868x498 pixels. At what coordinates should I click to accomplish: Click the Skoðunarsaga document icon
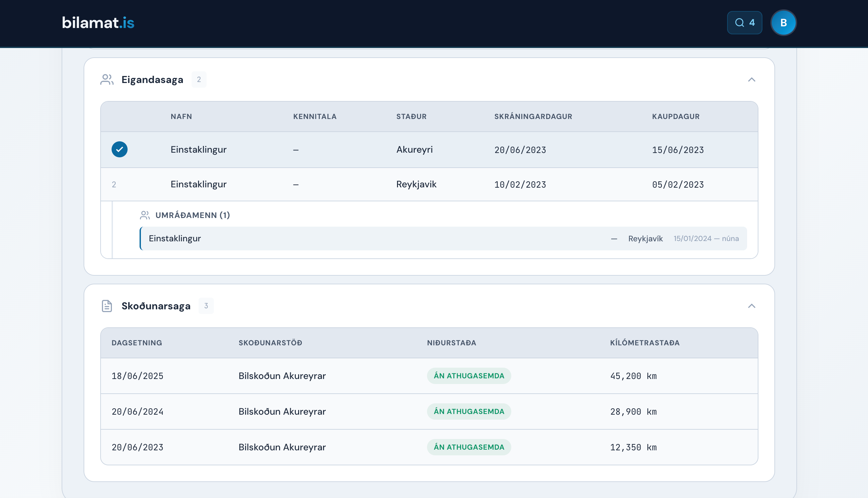coord(107,306)
